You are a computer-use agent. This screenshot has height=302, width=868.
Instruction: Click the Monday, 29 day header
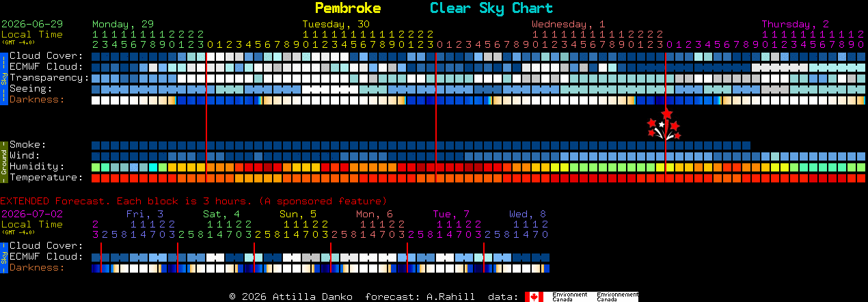tap(123, 24)
